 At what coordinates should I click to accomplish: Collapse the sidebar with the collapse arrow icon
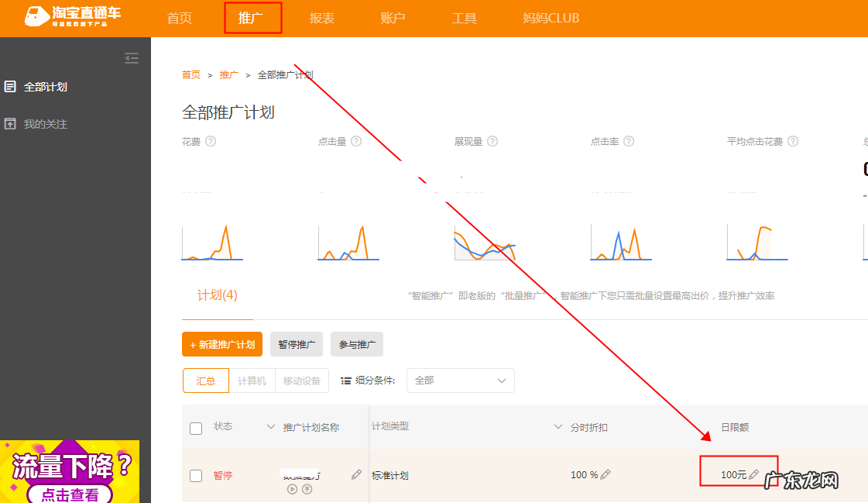(x=132, y=58)
